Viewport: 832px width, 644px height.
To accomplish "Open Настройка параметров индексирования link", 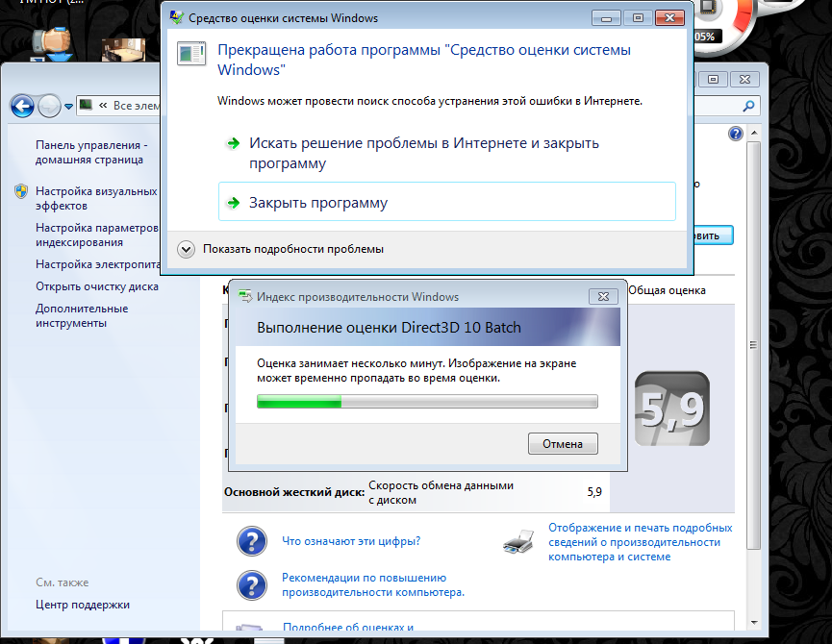I will pos(97,235).
